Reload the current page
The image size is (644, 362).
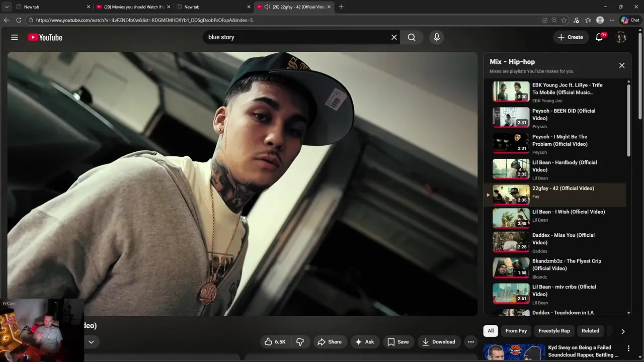click(19, 20)
